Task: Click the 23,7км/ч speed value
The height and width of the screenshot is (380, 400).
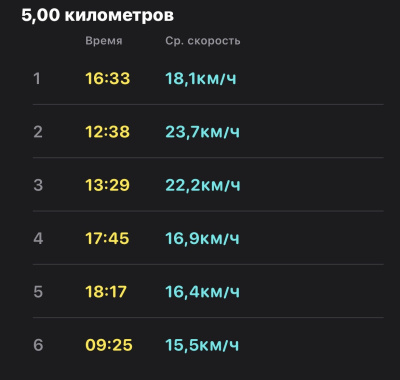Action: [203, 132]
